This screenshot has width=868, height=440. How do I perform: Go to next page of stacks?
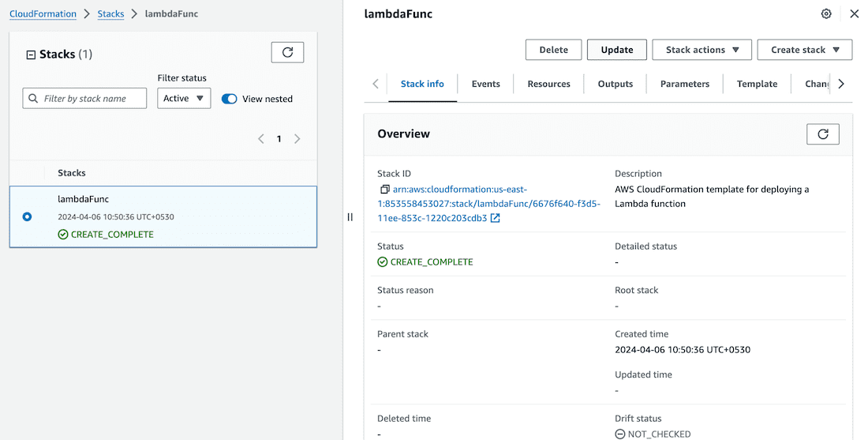(x=297, y=139)
